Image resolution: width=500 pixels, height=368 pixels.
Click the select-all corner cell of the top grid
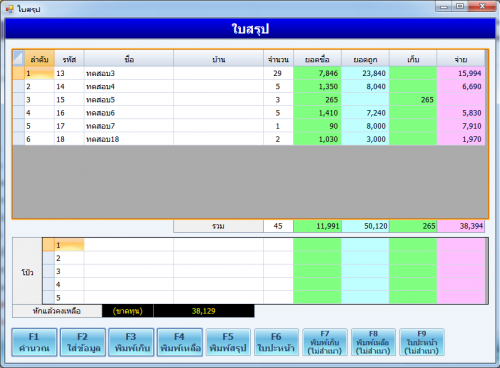point(19,59)
